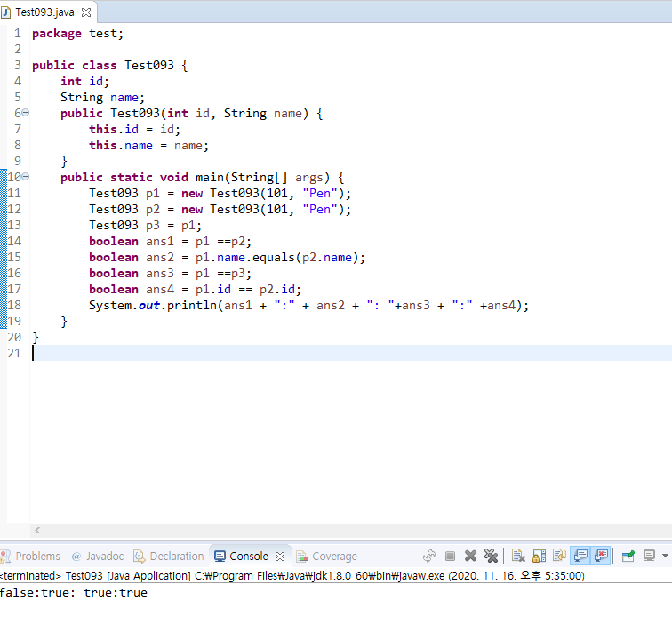The width and height of the screenshot is (672, 625).
Task: Open the Problems view tab
Action: (30, 556)
